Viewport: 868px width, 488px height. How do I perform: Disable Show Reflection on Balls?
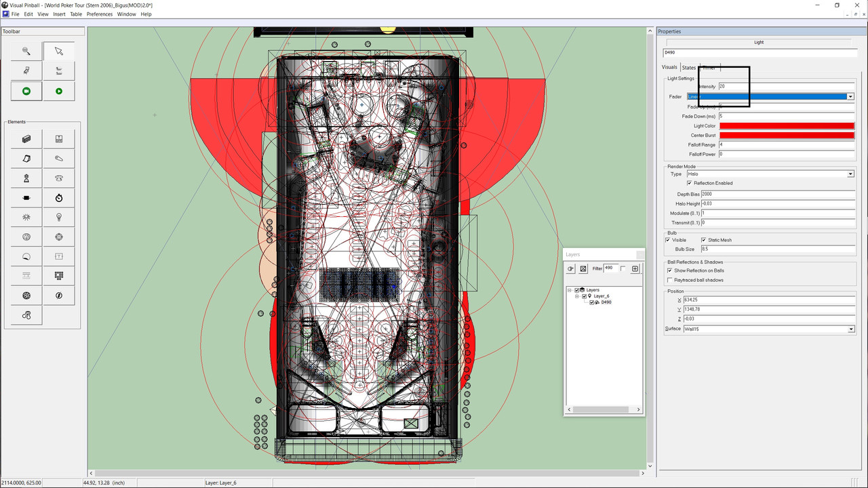point(670,270)
